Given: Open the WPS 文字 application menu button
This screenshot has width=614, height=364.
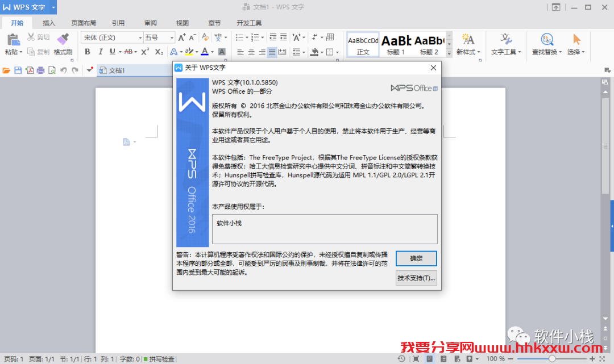Looking at the screenshot, I should 28,7.
